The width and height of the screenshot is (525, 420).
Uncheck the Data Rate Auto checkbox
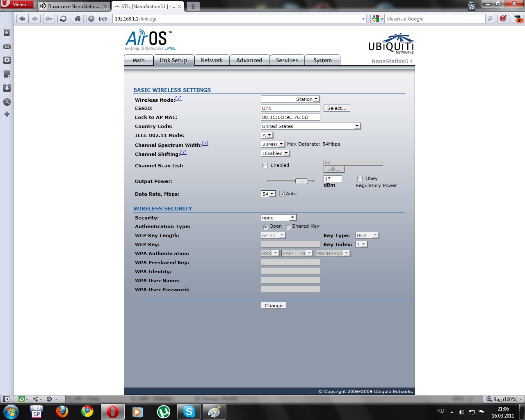(282, 194)
